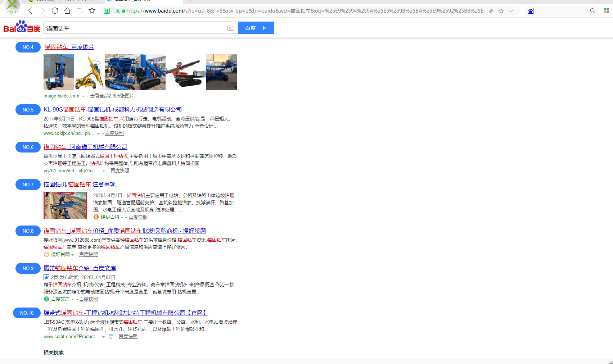Click the NO.4 rank badge

[28, 47]
